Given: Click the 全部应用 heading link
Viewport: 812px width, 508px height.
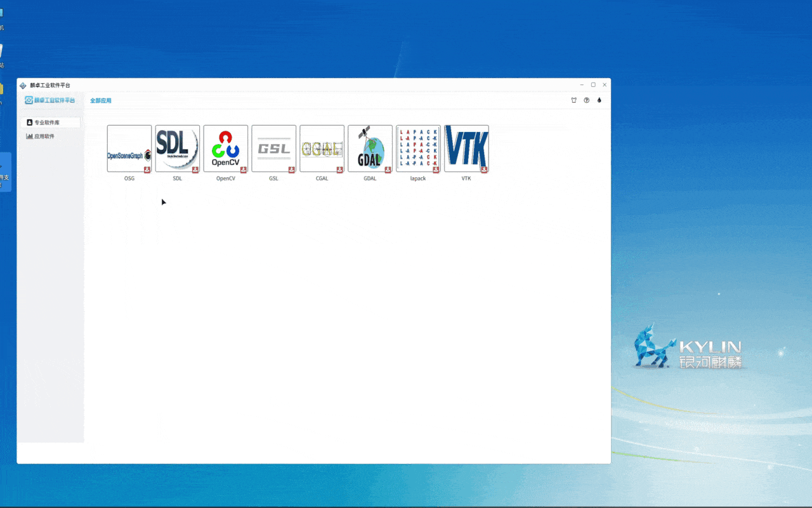Looking at the screenshot, I should (x=101, y=100).
